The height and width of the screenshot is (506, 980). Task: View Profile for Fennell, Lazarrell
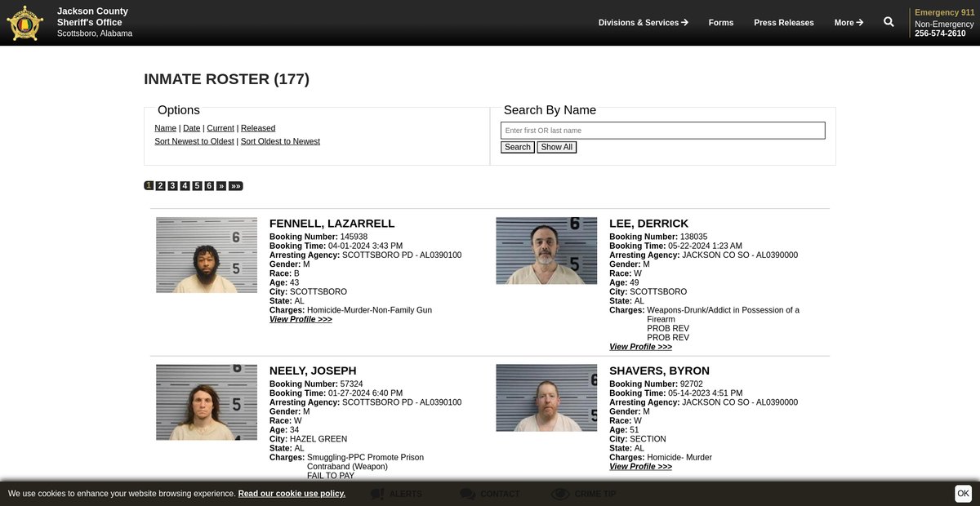(301, 319)
